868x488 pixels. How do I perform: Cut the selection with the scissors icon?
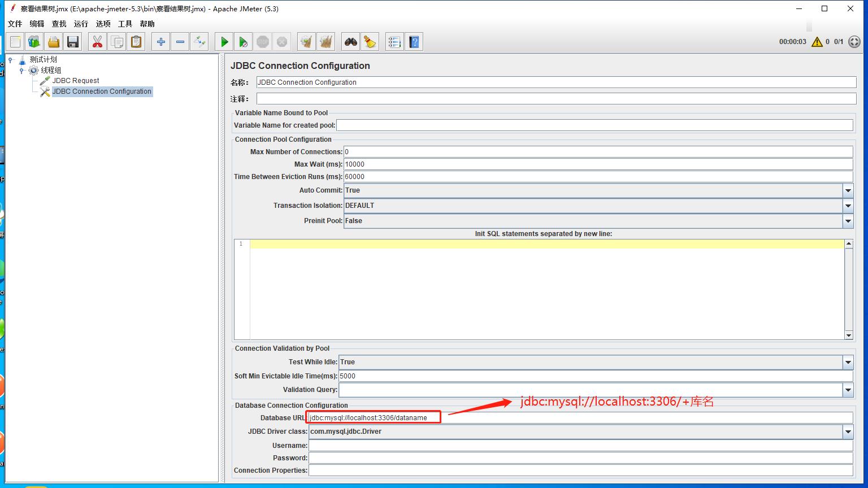point(98,42)
